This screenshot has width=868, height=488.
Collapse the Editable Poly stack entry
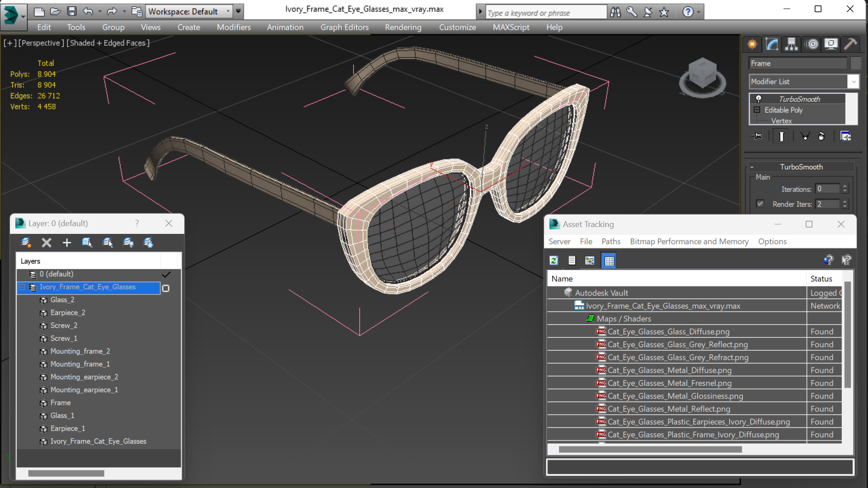click(757, 110)
